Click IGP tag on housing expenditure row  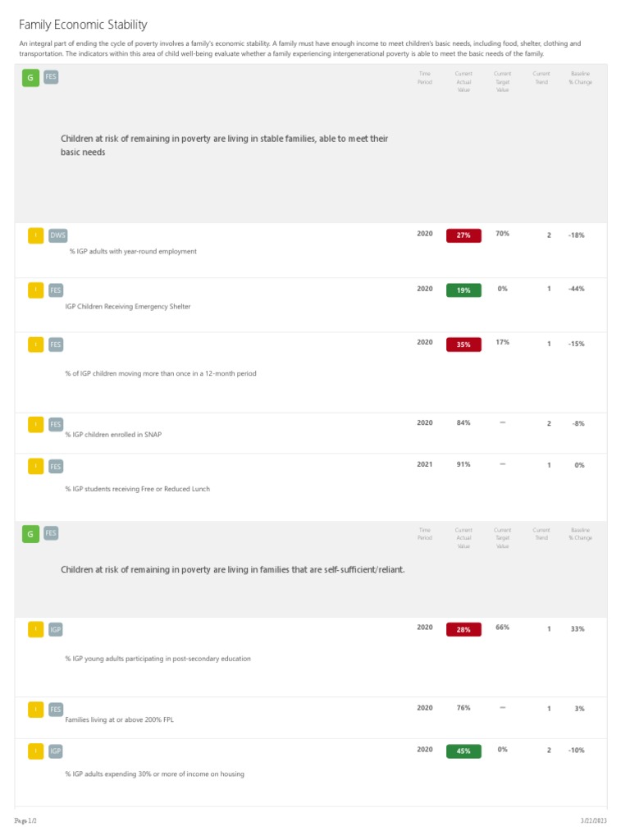pos(56,751)
